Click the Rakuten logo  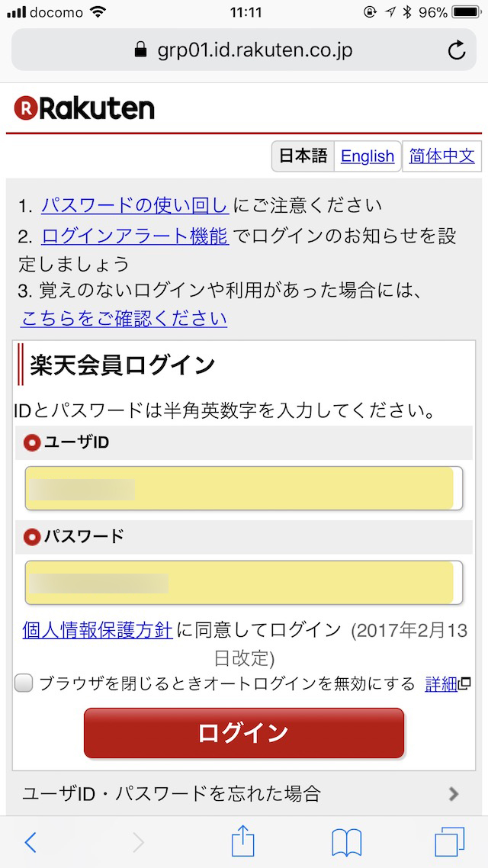tap(84, 108)
